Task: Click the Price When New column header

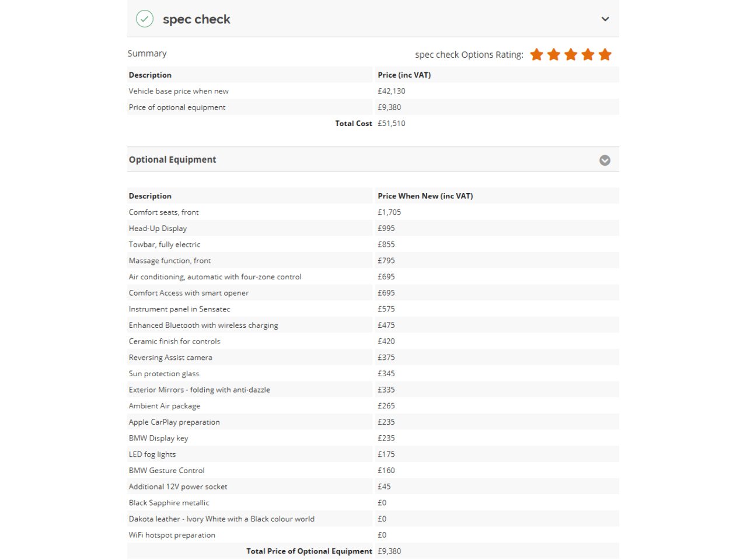Action: click(425, 196)
